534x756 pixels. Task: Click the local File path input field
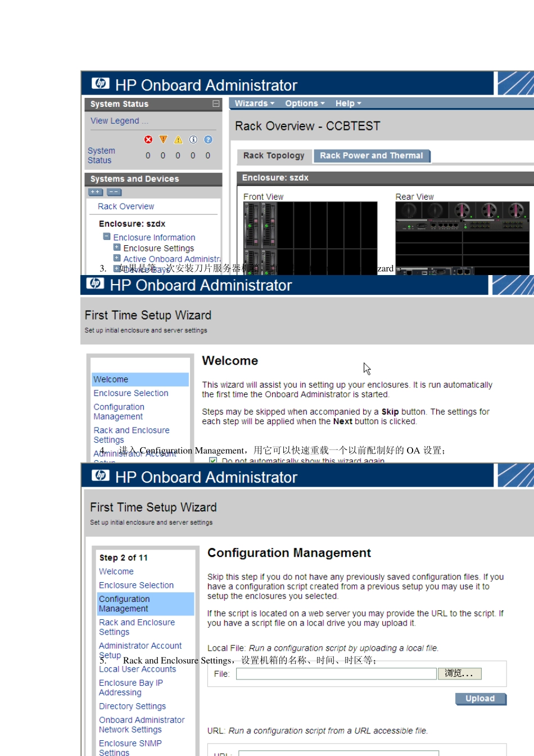tap(336, 674)
